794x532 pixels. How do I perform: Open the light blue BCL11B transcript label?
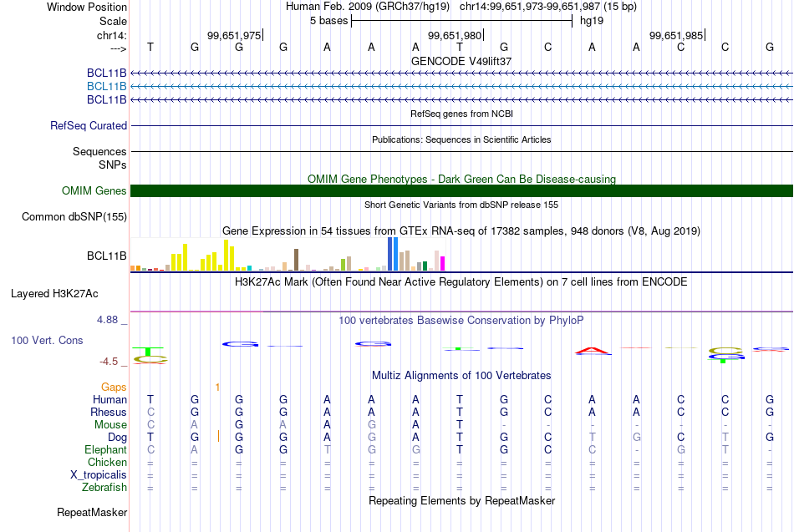click(106, 87)
